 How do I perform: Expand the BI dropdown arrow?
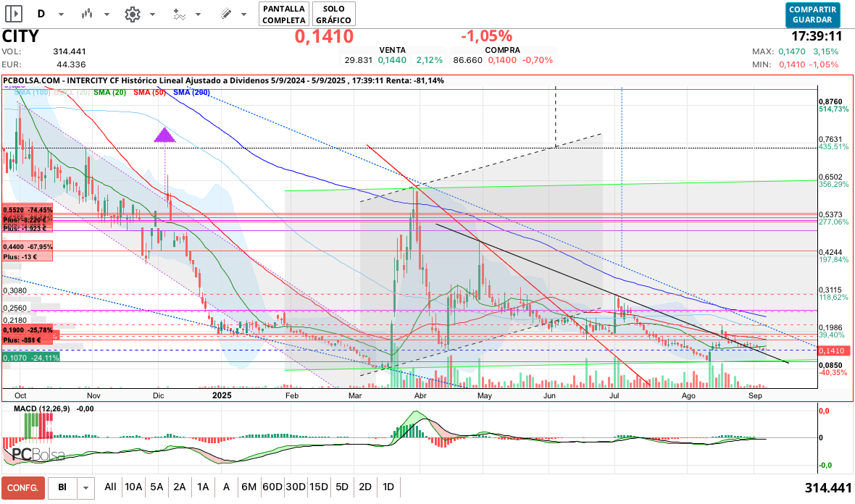85,488
